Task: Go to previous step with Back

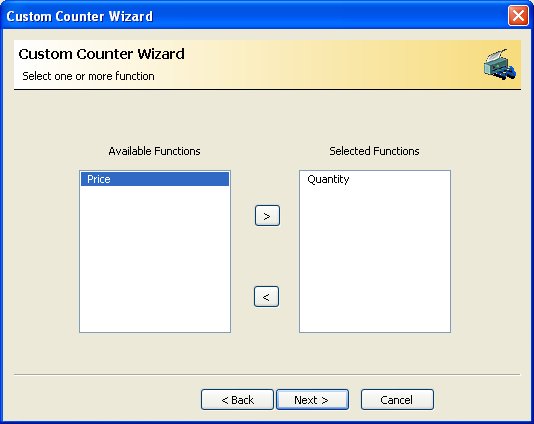Action: pyautogui.click(x=237, y=399)
